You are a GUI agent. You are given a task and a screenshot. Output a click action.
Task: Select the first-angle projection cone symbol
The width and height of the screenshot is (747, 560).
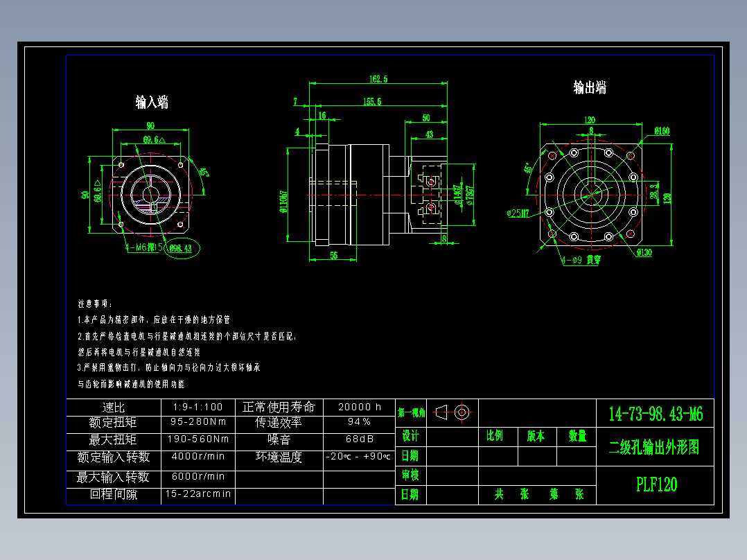coord(442,412)
